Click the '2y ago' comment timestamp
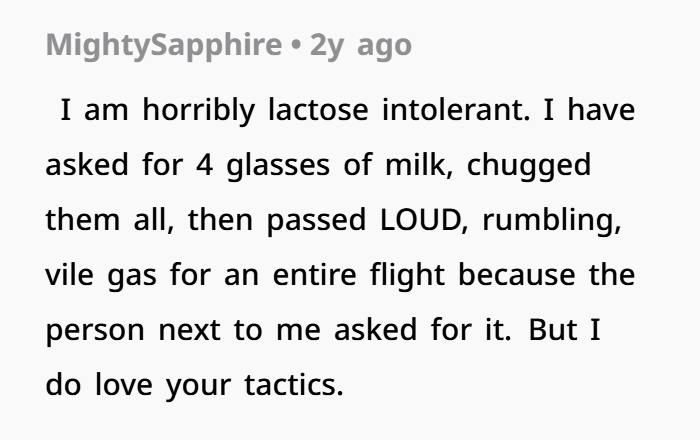The image size is (700, 440). tap(361, 45)
